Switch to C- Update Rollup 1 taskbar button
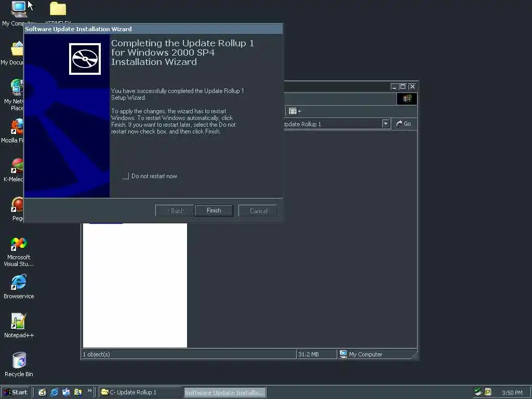Image resolution: width=532 pixels, height=399 pixels. pos(140,392)
